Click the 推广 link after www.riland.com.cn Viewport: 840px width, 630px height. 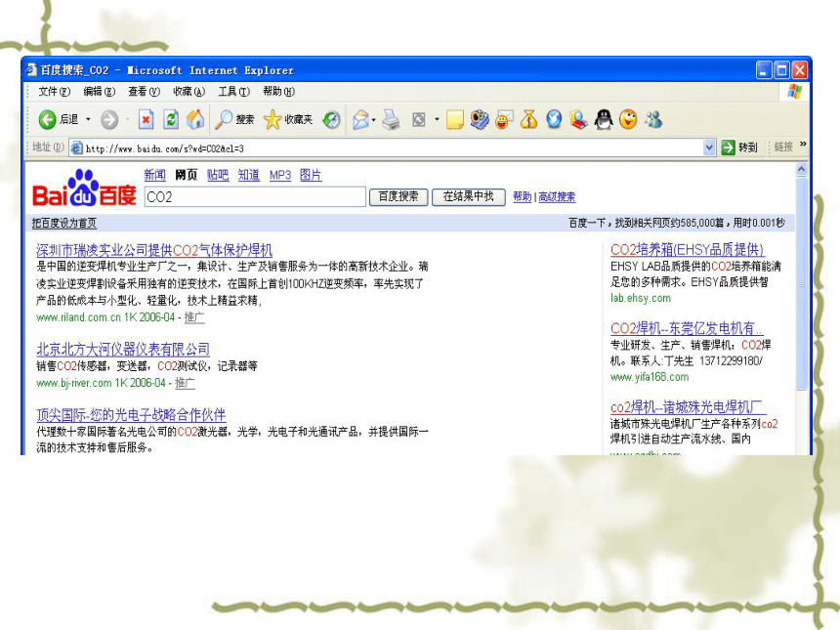click(194, 317)
